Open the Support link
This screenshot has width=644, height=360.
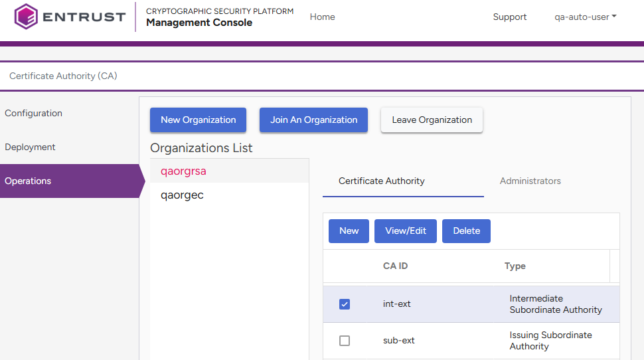pyautogui.click(x=509, y=17)
